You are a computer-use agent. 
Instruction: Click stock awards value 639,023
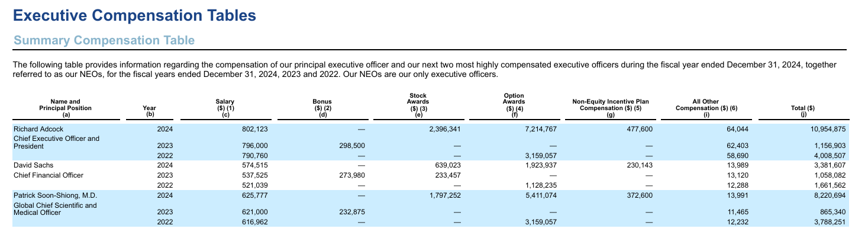[448, 166]
